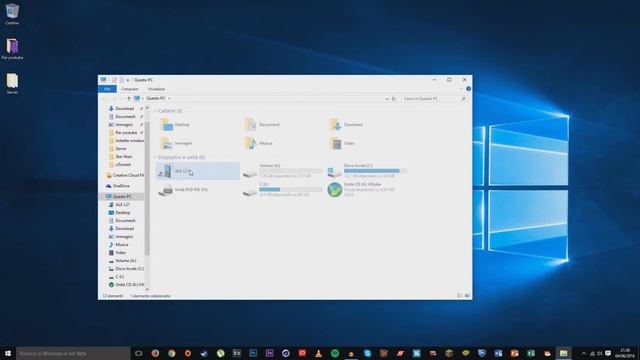The height and width of the screenshot is (360, 640).
Task: Open the address bar history dropdown
Action: pyautogui.click(x=387, y=99)
